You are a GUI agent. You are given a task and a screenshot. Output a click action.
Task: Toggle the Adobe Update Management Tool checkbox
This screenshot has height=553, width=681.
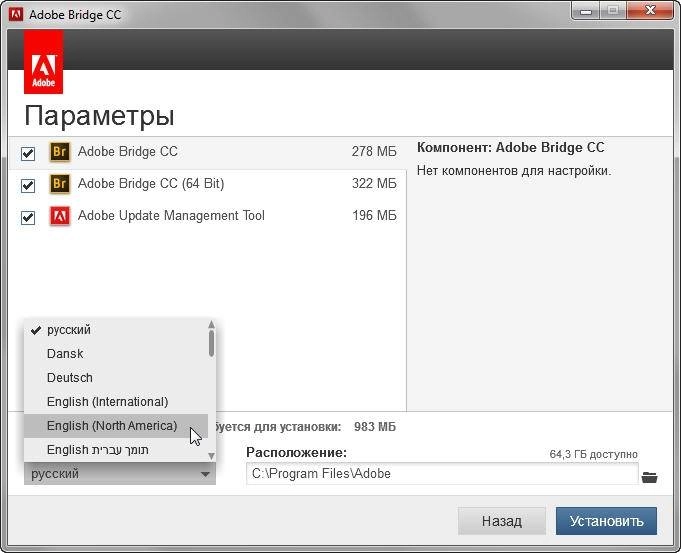point(28,217)
